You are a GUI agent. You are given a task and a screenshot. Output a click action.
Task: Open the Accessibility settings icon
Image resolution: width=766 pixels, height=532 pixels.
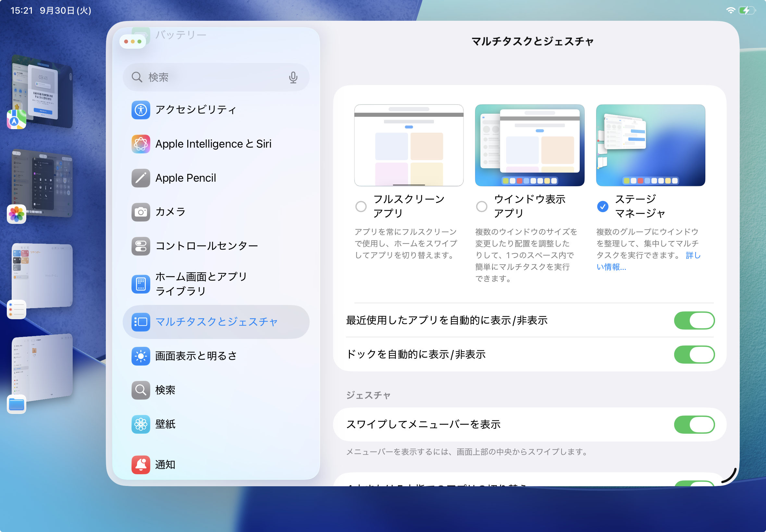pyautogui.click(x=141, y=110)
